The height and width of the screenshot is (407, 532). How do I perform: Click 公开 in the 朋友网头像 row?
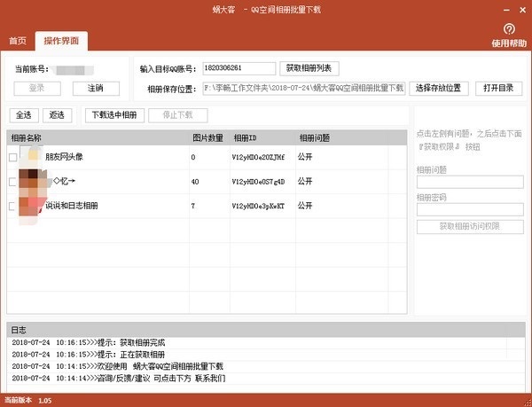(305, 157)
